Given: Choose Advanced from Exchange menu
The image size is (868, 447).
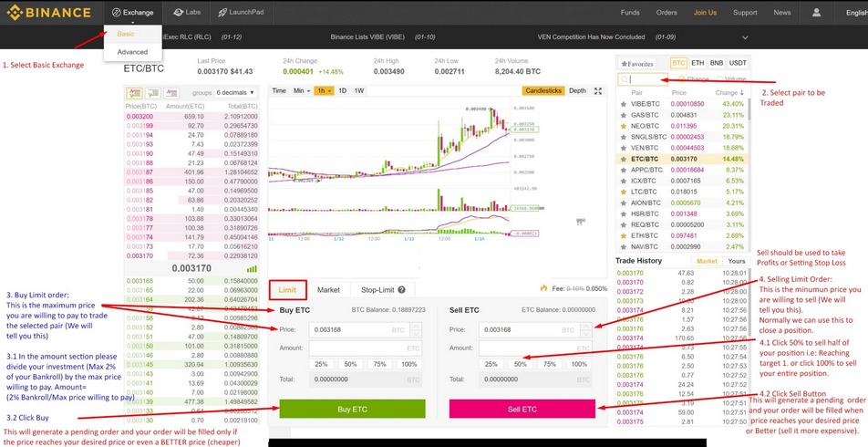Looking at the screenshot, I should (x=132, y=52).
